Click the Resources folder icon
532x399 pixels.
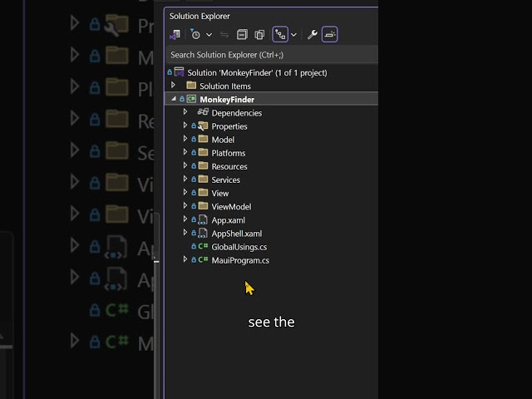coord(203,165)
